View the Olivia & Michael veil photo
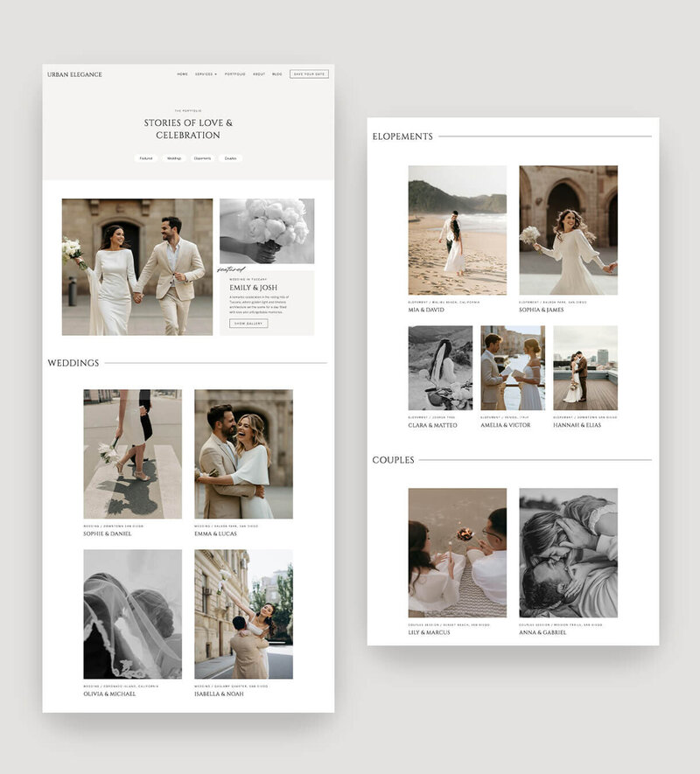 [x=132, y=614]
